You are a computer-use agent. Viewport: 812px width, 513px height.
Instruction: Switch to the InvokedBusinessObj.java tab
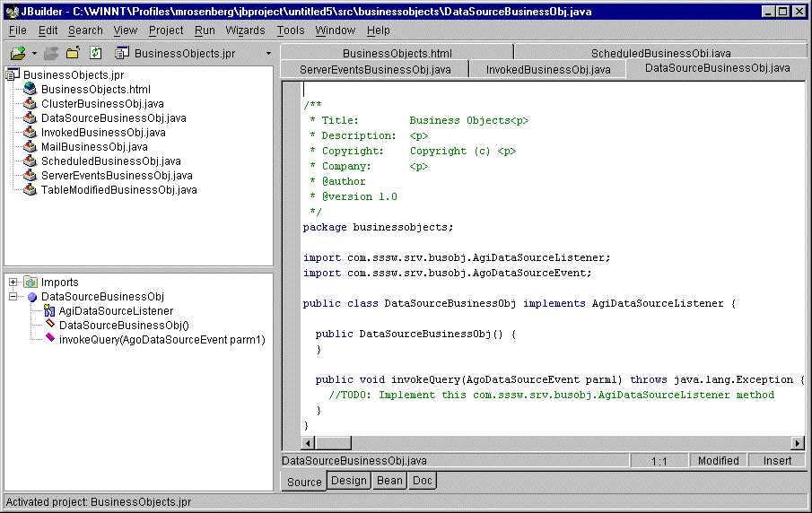(548, 69)
